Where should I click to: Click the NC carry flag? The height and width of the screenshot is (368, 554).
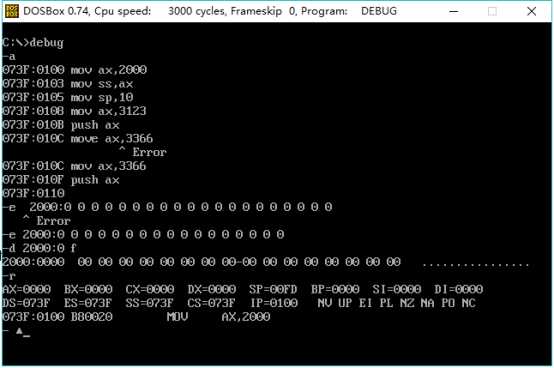pos(469,303)
